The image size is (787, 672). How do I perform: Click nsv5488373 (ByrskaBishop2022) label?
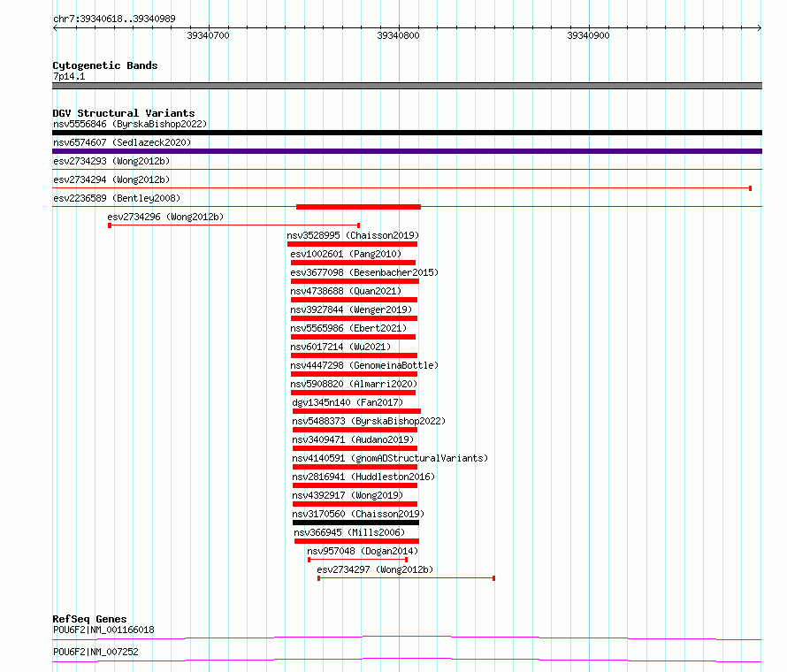(x=369, y=421)
